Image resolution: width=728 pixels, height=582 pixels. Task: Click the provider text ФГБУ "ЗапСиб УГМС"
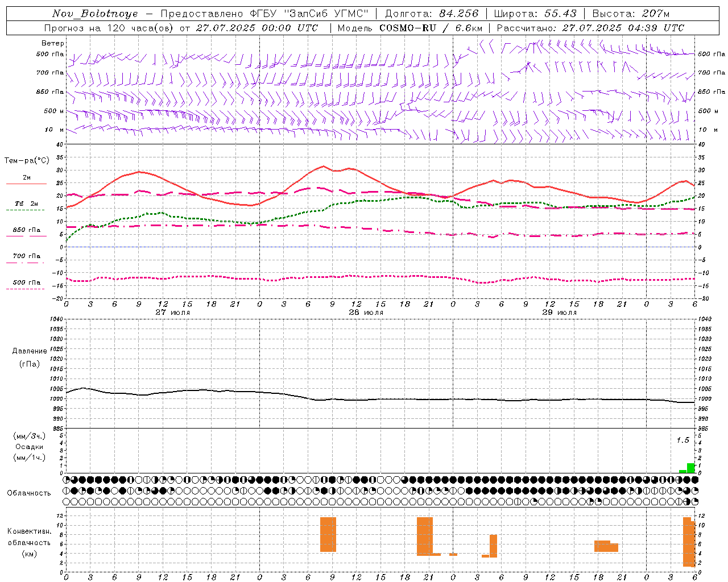coord(309,14)
